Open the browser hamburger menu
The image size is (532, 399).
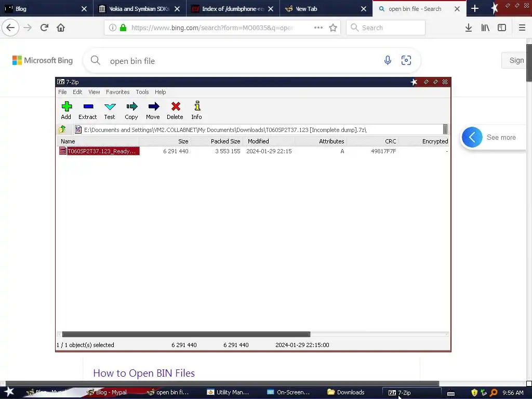(x=522, y=28)
